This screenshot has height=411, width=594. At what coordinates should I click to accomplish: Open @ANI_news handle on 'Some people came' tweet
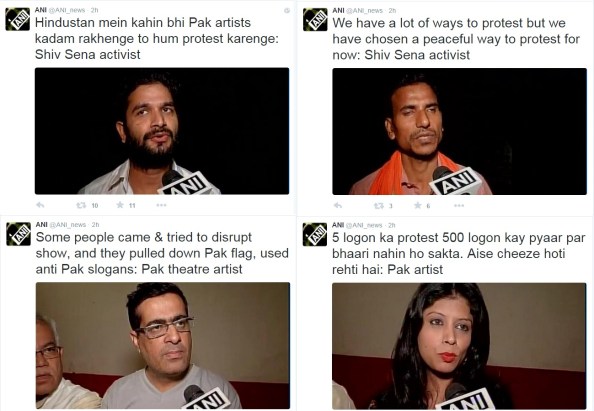[68, 225]
